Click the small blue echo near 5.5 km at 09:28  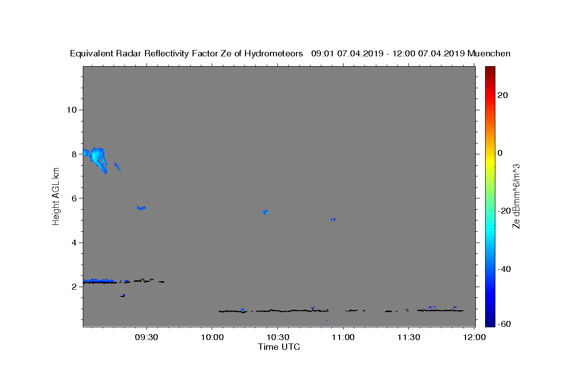coord(141,208)
